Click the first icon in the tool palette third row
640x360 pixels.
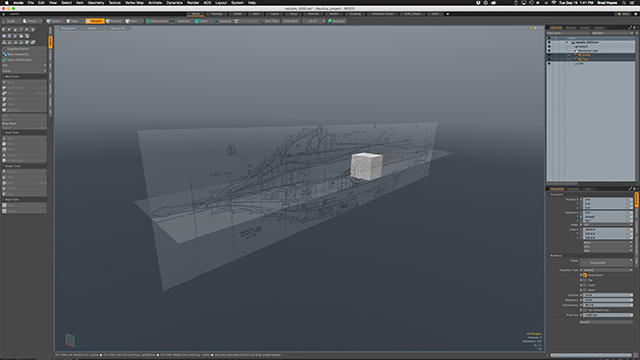(4, 42)
